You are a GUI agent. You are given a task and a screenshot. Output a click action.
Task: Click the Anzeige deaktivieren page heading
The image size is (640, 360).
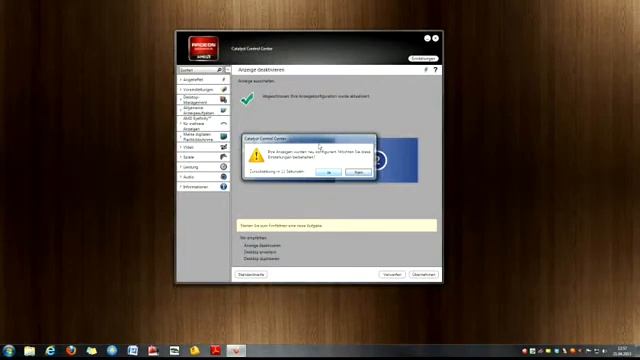point(261,70)
